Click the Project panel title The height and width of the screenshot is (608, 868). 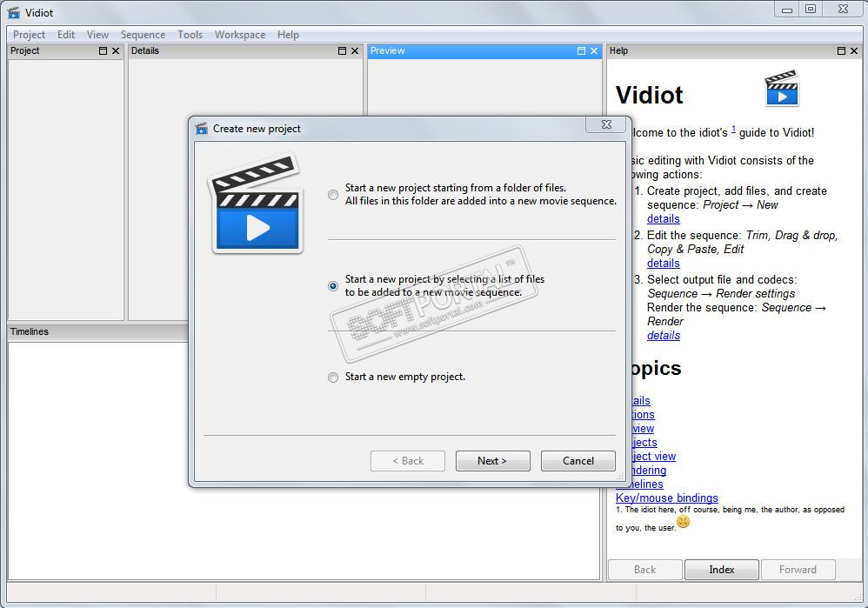25,51
